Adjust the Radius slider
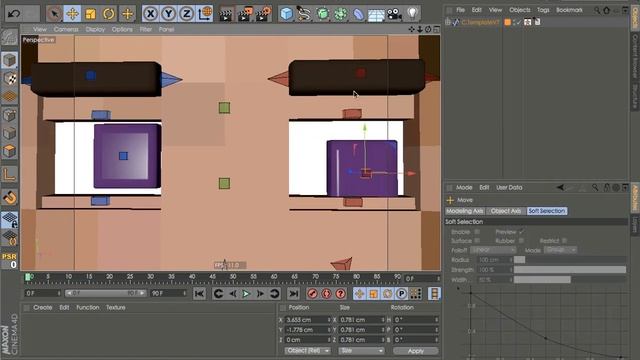Screen dimensions: 640x360 [x=570, y=260]
